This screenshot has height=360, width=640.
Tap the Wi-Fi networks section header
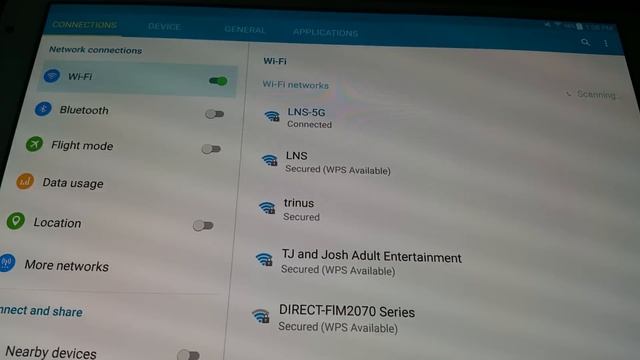[x=296, y=85]
